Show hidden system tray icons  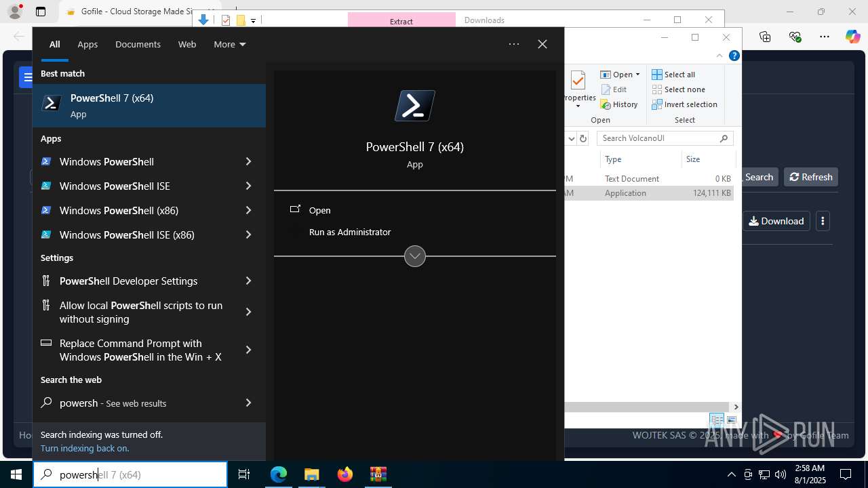click(731, 474)
